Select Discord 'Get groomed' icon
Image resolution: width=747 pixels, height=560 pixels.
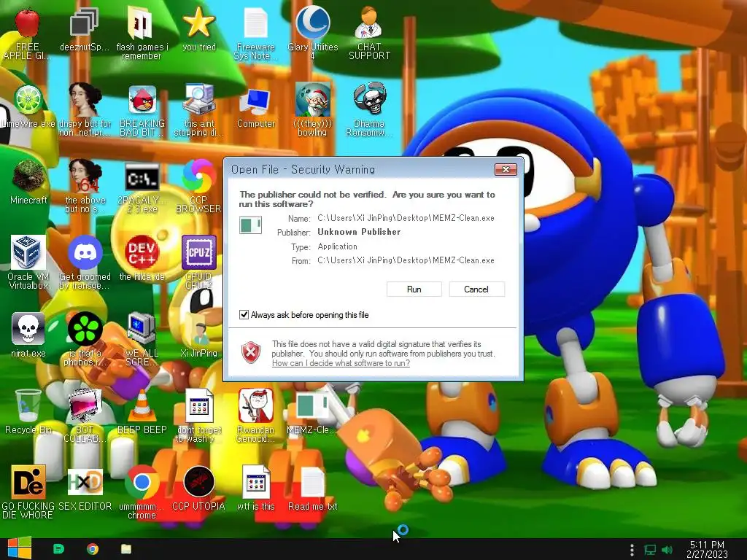85,263
